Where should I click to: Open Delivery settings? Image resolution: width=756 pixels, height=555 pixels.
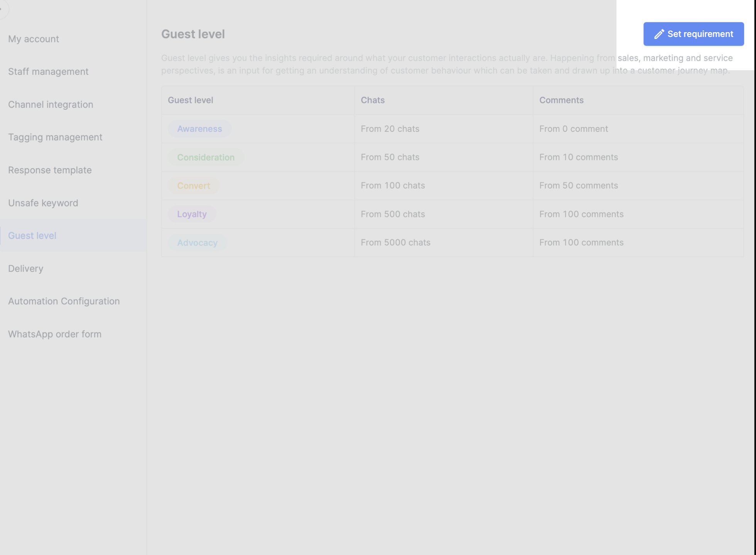click(26, 269)
